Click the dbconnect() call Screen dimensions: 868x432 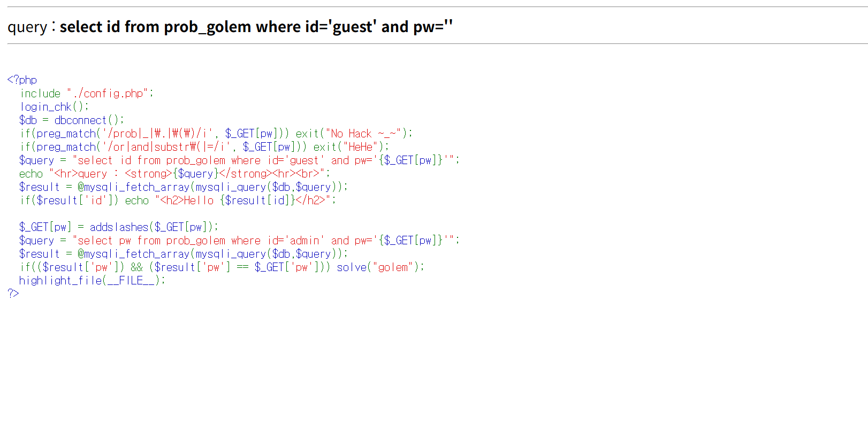88,120
